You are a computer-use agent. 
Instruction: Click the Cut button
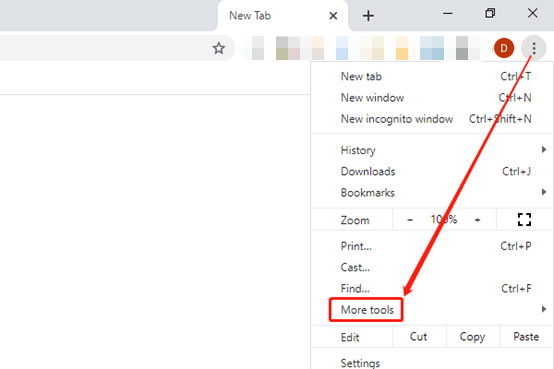[419, 336]
